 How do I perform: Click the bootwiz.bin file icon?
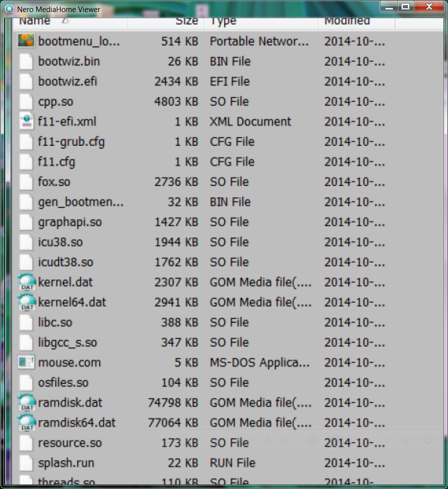point(26,61)
